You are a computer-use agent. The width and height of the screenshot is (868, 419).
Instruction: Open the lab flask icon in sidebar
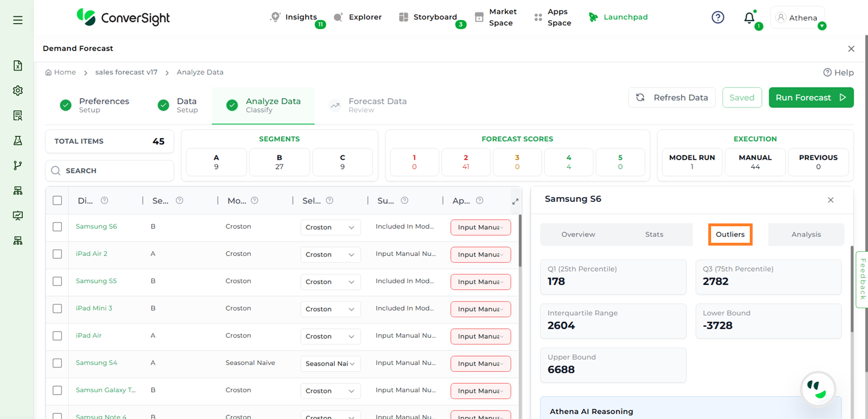coord(18,140)
